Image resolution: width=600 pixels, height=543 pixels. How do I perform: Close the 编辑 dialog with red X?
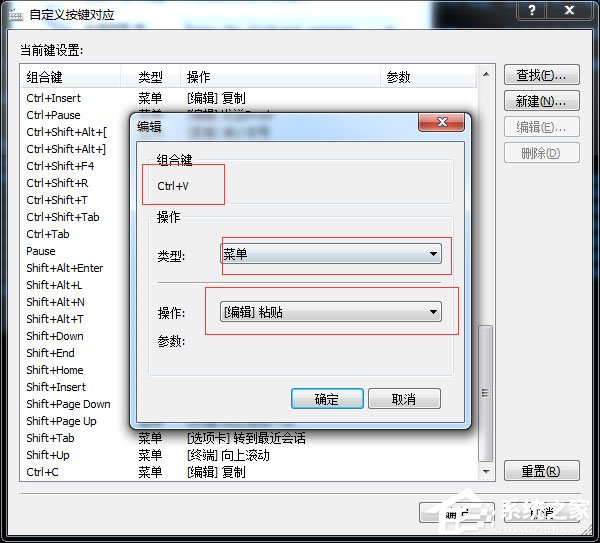442,122
